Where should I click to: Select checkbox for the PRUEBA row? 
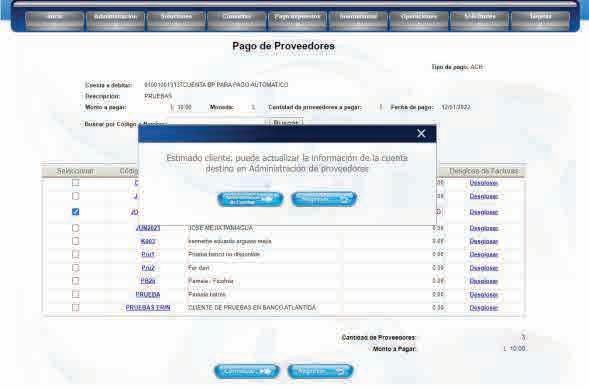point(76,294)
